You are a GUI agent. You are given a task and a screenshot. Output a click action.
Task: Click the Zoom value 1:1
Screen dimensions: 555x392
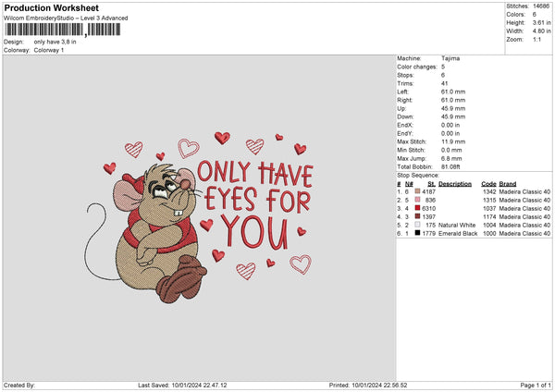(x=536, y=39)
